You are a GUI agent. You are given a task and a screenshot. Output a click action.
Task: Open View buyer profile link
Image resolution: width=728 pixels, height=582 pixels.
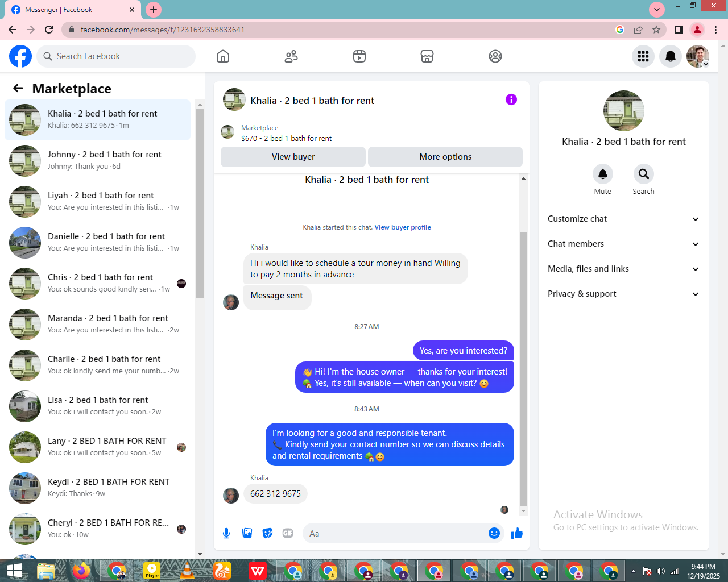point(403,227)
